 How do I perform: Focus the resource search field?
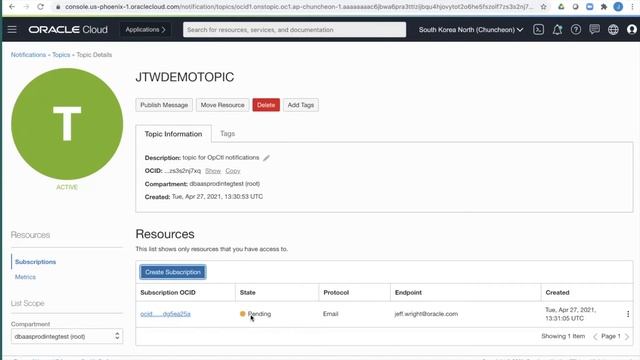click(294, 29)
